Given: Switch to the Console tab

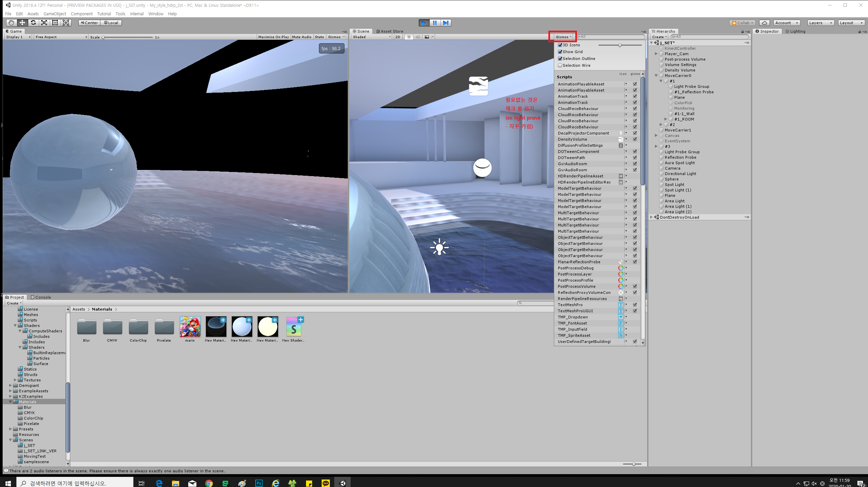Looking at the screenshot, I should click(x=41, y=297).
